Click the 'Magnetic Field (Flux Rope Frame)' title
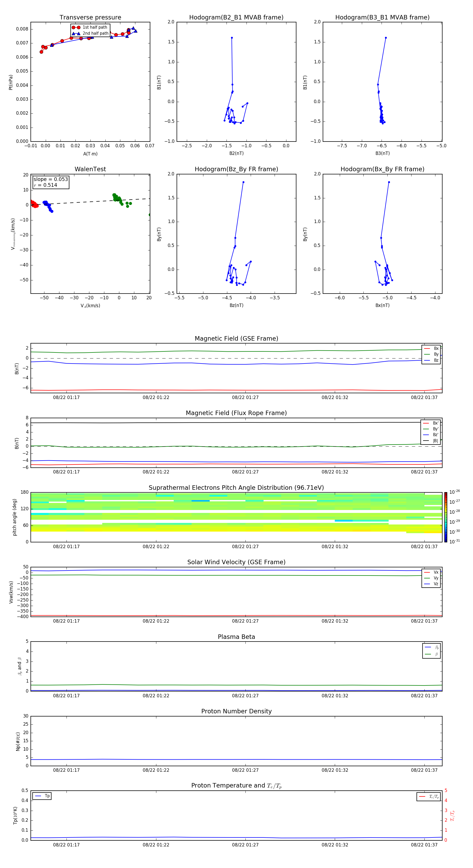The height and width of the screenshot is (868, 473). pyautogui.click(x=236, y=413)
